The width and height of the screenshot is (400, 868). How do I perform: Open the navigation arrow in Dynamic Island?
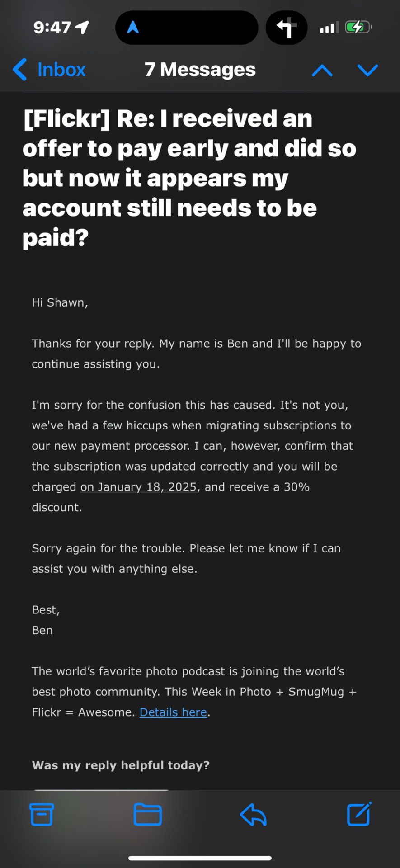tap(132, 28)
